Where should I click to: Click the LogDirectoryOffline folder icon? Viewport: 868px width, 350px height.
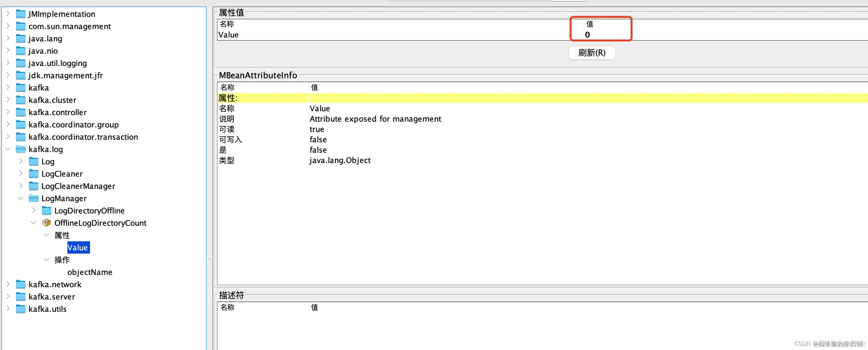pyautogui.click(x=47, y=211)
